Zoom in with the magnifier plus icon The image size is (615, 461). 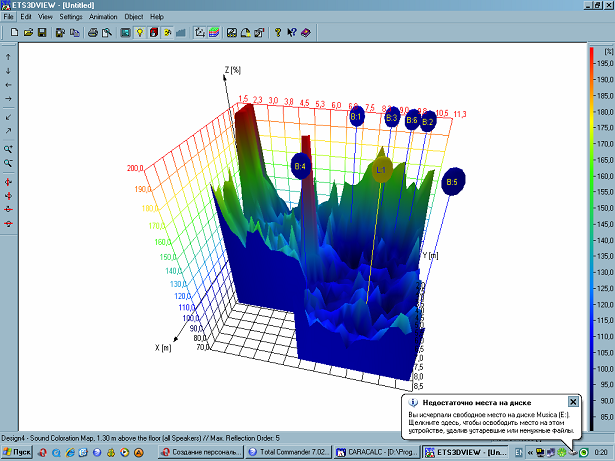(x=8, y=149)
